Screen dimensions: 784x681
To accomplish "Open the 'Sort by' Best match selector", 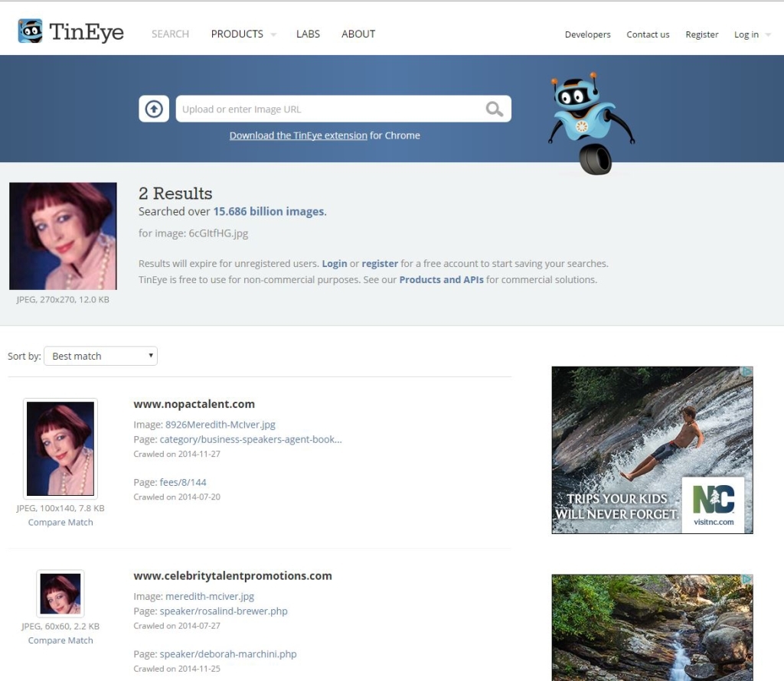I will pos(100,356).
